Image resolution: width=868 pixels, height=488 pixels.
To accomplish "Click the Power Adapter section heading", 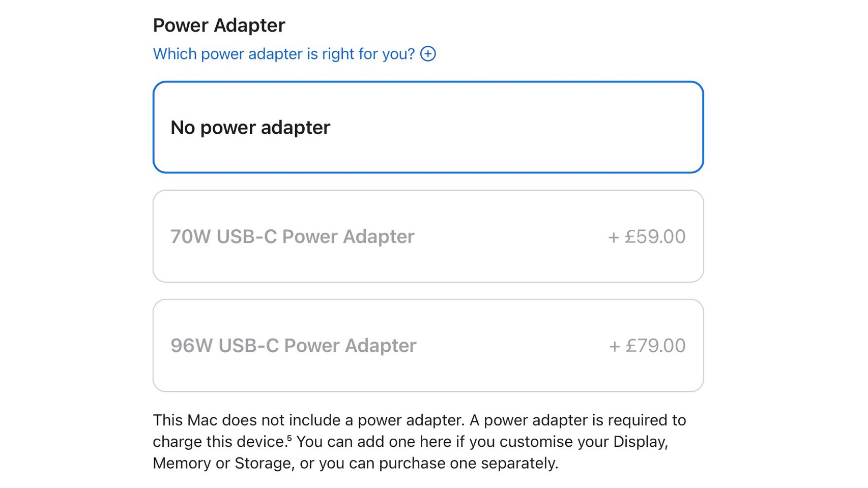I will (219, 24).
